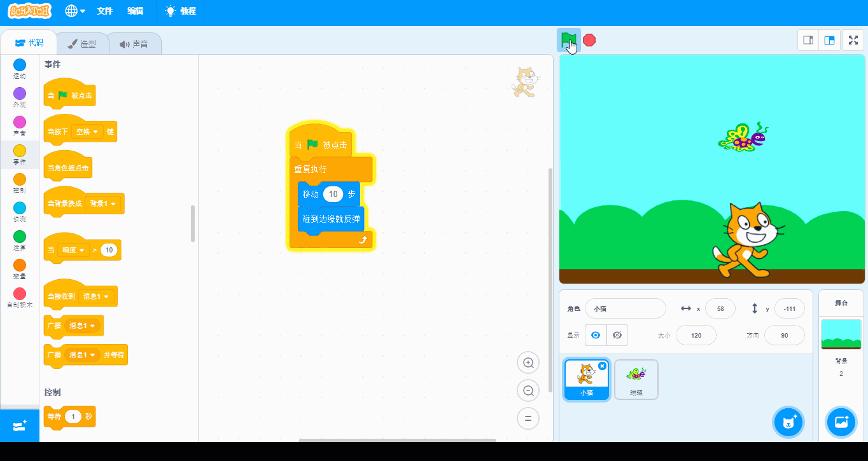Show the sprite with the eye button
The image size is (868, 461).
(596, 335)
